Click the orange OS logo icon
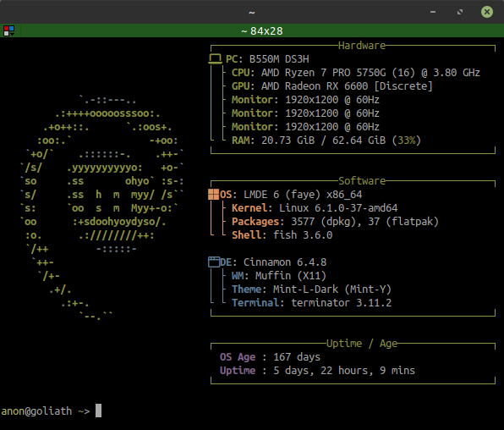The image size is (504, 430). (x=213, y=194)
